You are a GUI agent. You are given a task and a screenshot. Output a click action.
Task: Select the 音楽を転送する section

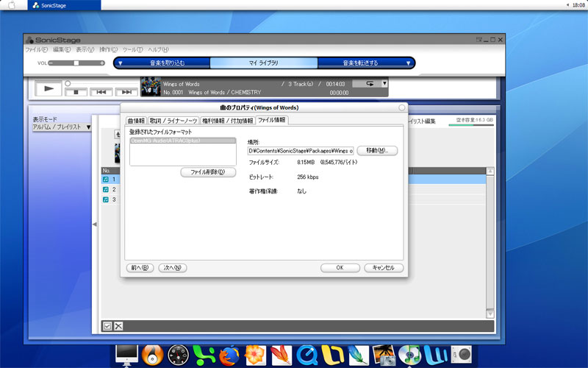click(360, 63)
